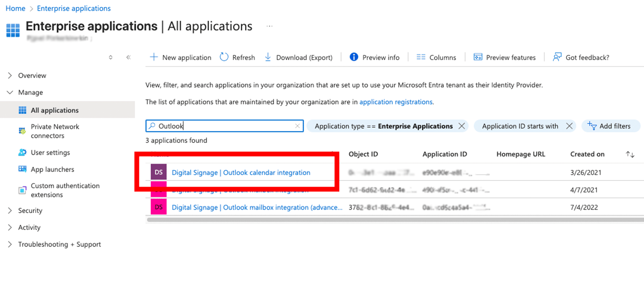Click the Refresh icon in toolbar
The image size is (644, 302).
pyautogui.click(x=224, y=57)
